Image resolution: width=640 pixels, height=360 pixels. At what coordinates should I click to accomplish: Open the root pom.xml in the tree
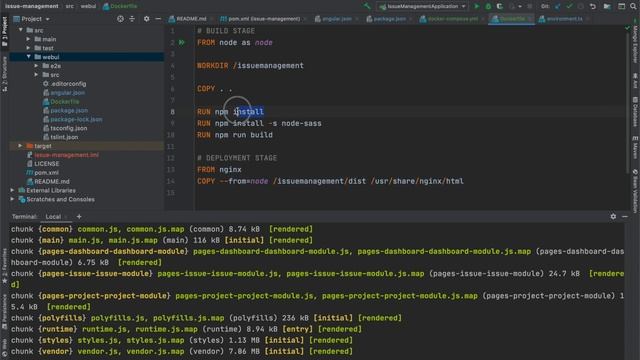tap(46, 173)
